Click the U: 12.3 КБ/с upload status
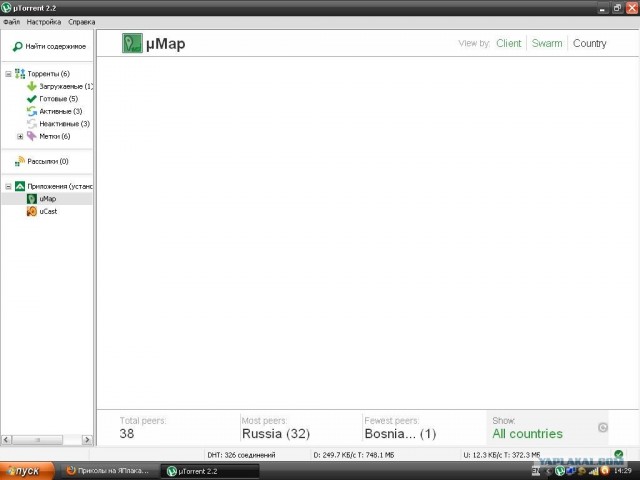The width and height of the screenshot is (640, 480). click(x=502, y=455)
